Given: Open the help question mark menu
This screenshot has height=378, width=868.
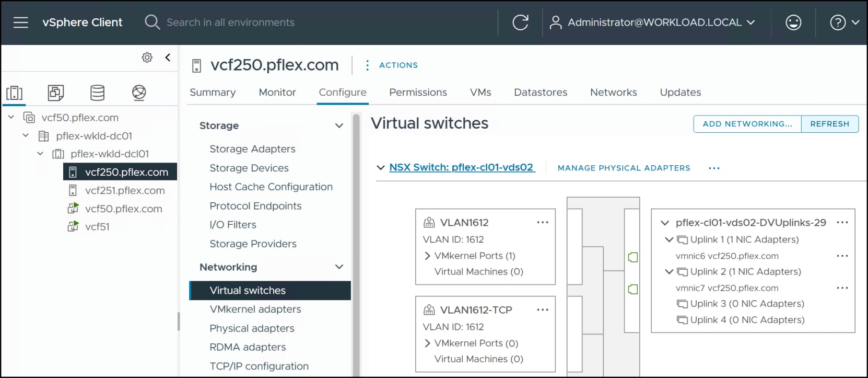Looking at the screenshot, I should [x=844, y=22].
